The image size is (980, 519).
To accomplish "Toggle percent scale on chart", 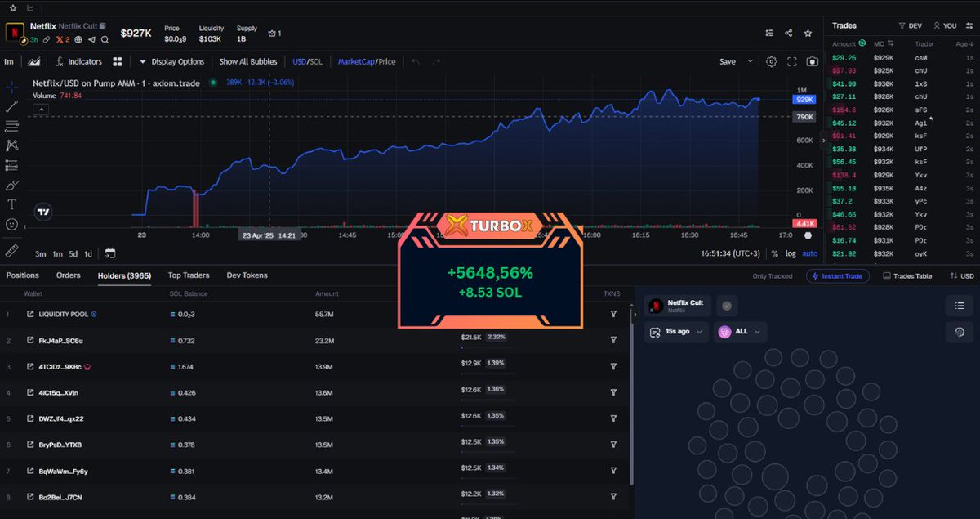I will [774, 253].
